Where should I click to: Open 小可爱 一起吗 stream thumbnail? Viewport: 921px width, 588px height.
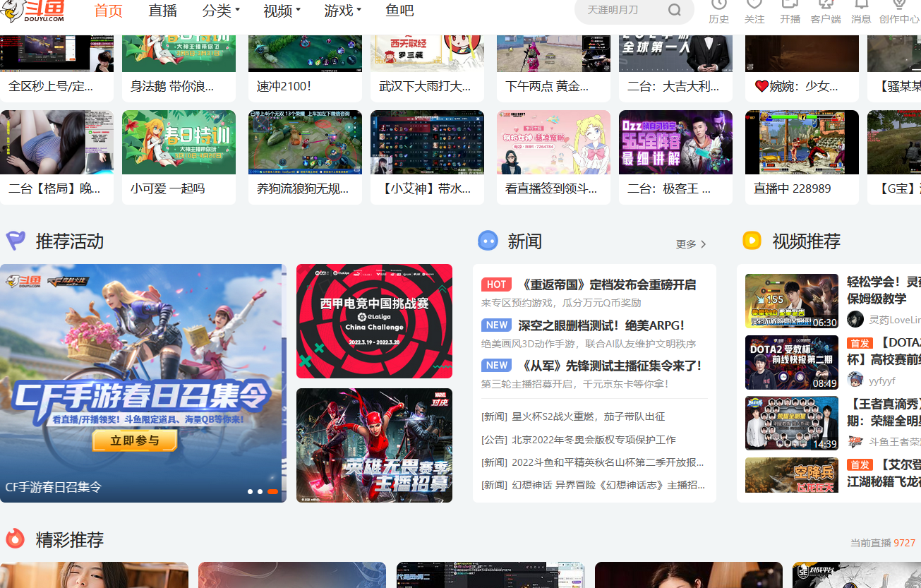(x=179, y=142)
